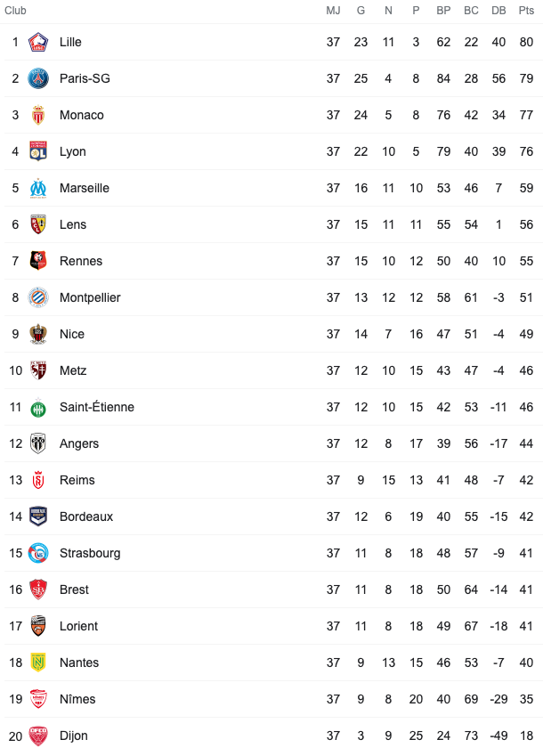The height and width of the screenshot is (756, 543).
Task: Click the Pts column header
Action: 526,11
